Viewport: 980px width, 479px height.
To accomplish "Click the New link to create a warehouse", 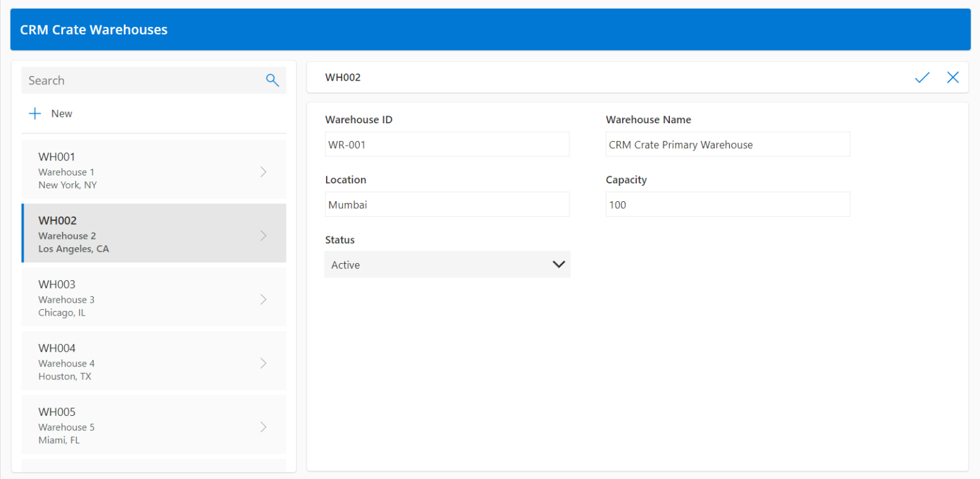I will [61, 113].
